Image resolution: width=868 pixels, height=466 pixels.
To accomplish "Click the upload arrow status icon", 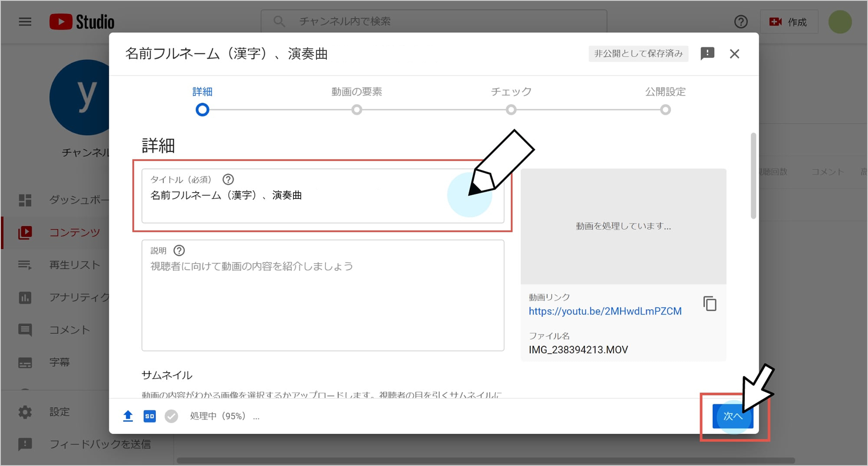I will 128,416.
